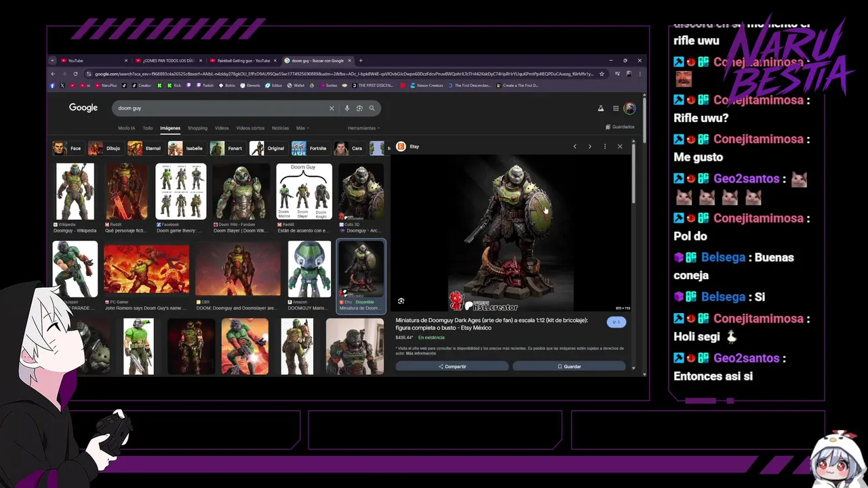Screen dimensions: 868x488
Task: Switch to the Shopping search tab
Action: (x=197, y=128)
